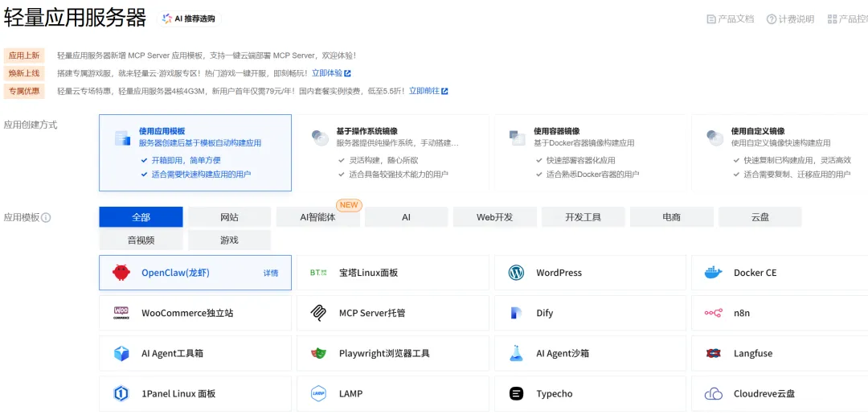Select the 游戏 tab

point(230,240)
